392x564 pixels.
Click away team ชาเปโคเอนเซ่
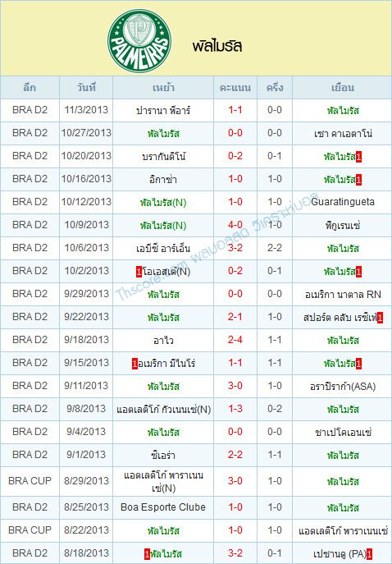pos(343,433)
